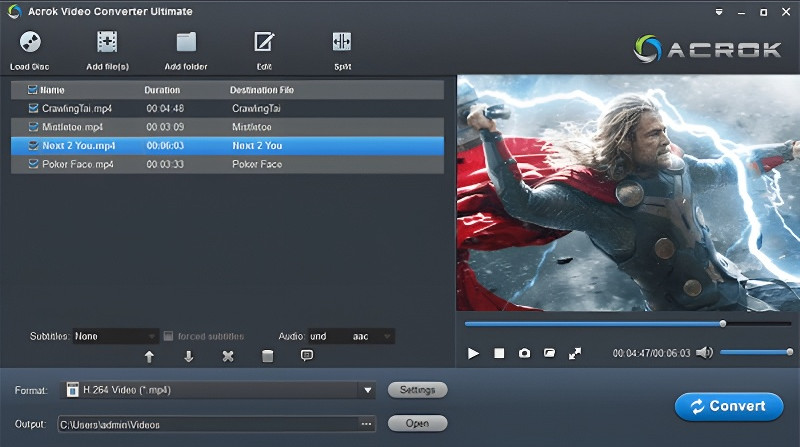The height and width of the screenshot is (447, 800).
Task: Open the Edit video tool
Action: [x=264, y=42]
